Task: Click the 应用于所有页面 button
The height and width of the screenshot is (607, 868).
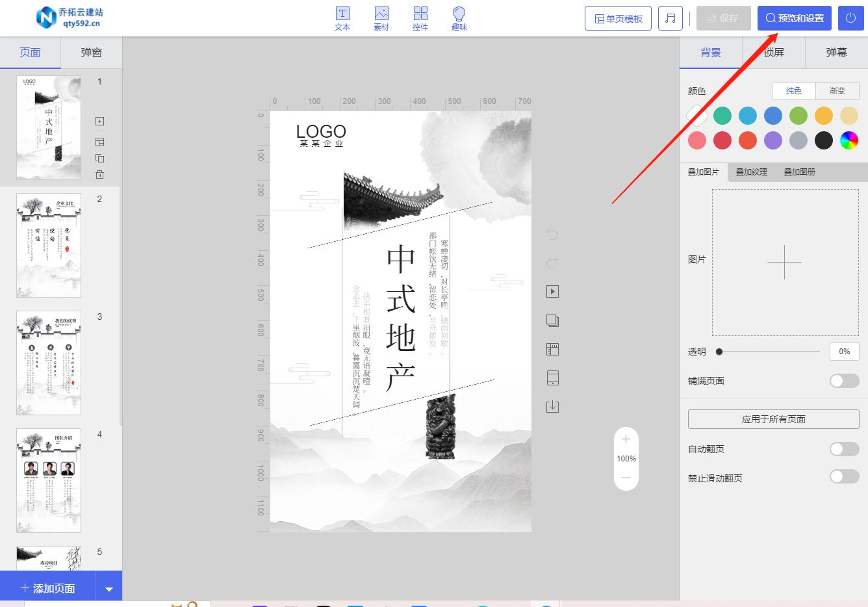Action: click(x=773, y=419)
